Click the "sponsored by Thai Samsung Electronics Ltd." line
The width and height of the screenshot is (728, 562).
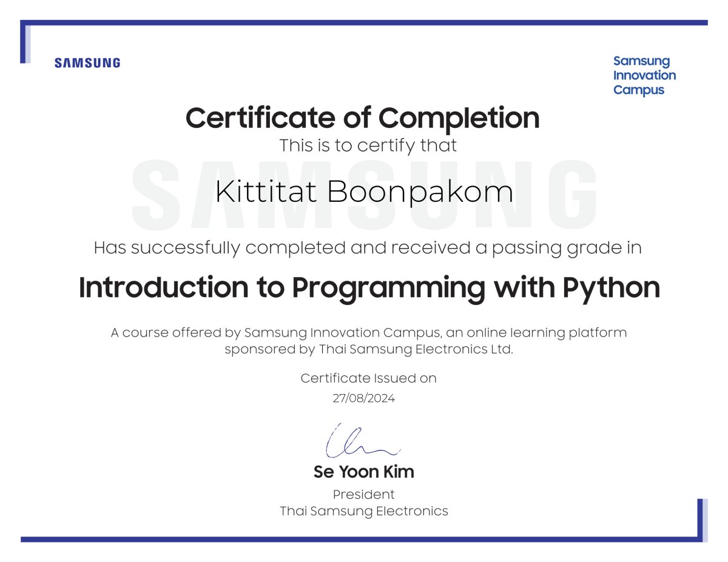(368, 350)
